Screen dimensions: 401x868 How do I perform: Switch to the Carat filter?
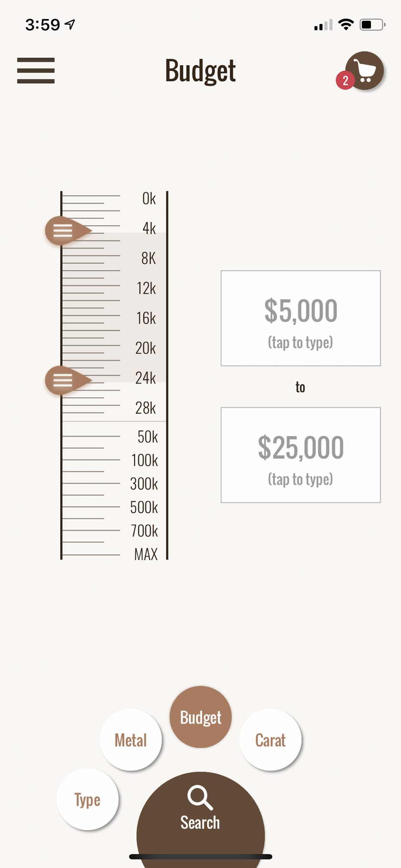pos(270,740)
